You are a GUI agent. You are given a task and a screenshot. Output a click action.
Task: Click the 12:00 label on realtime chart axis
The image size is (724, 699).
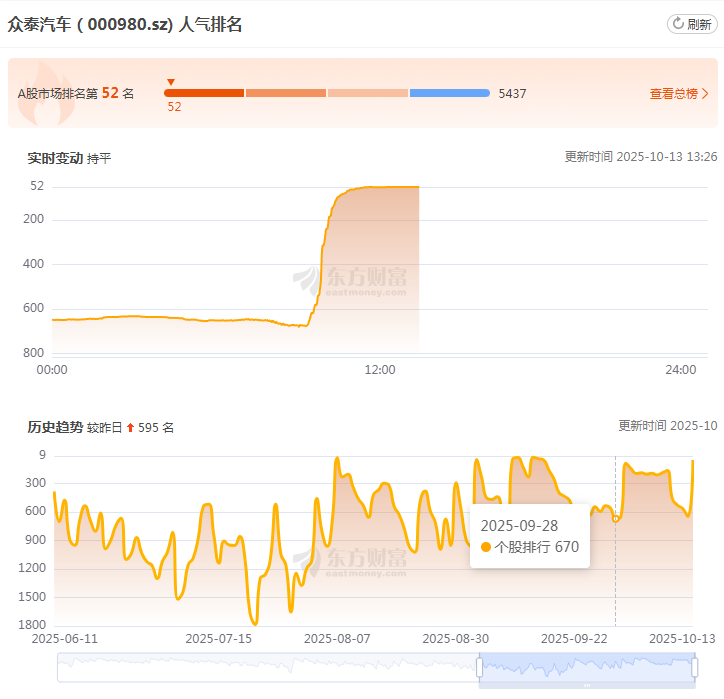(x=380, y=370)
